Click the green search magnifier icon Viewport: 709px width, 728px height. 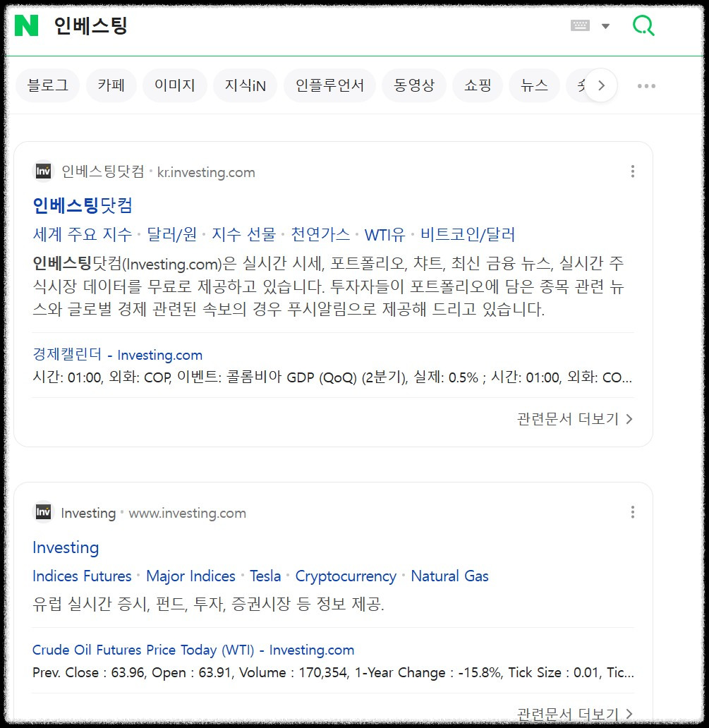[x=643, y=25]
